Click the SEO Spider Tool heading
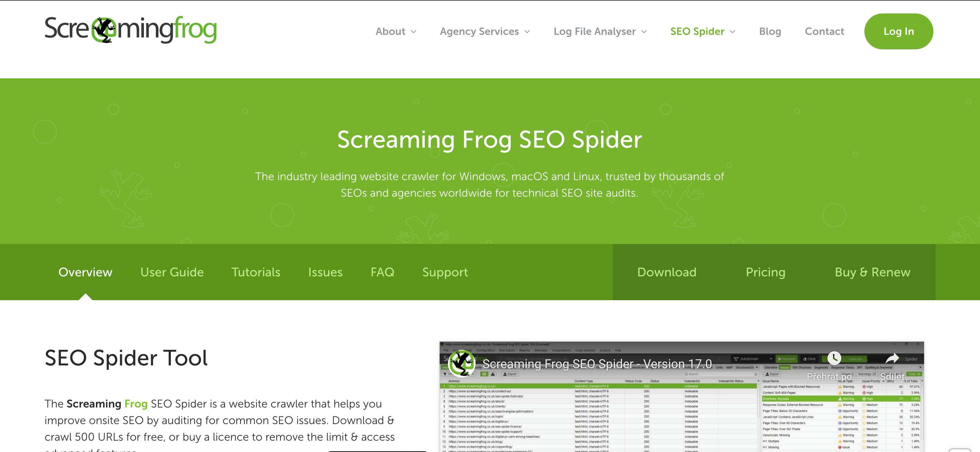Screen dimensions: 980x452 point(126,358)
